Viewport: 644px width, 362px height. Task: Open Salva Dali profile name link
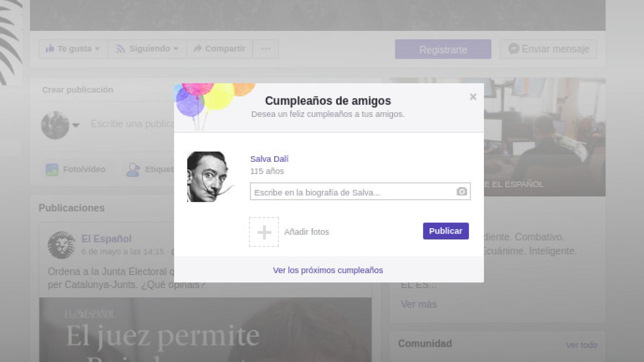pos(269,159)
